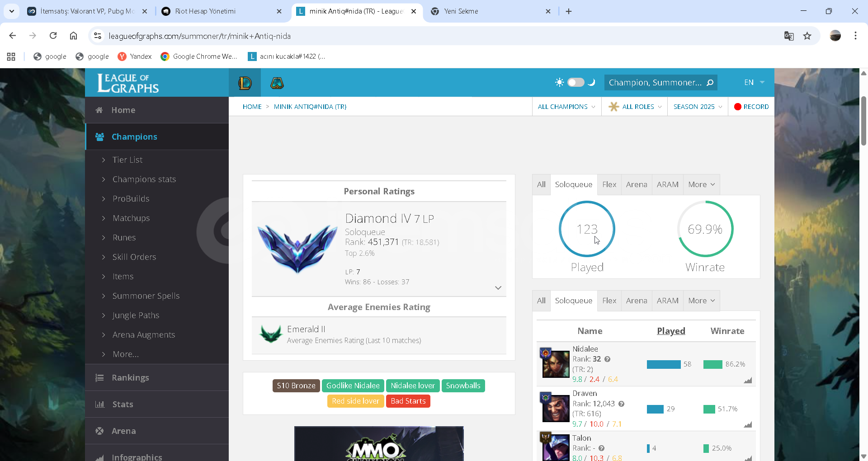This screenshot has height=461, width=868.
Task: Open Nidalee champion portrait
Action: [x=556, y=363]
